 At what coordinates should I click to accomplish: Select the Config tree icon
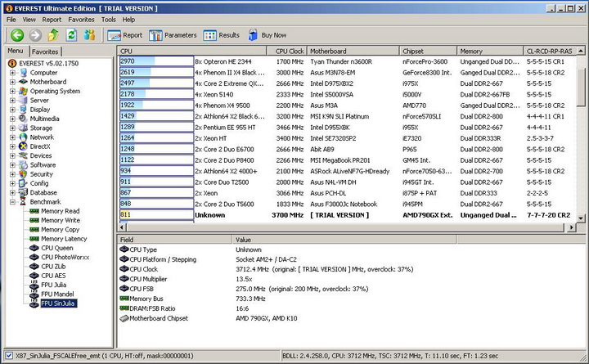23,183
